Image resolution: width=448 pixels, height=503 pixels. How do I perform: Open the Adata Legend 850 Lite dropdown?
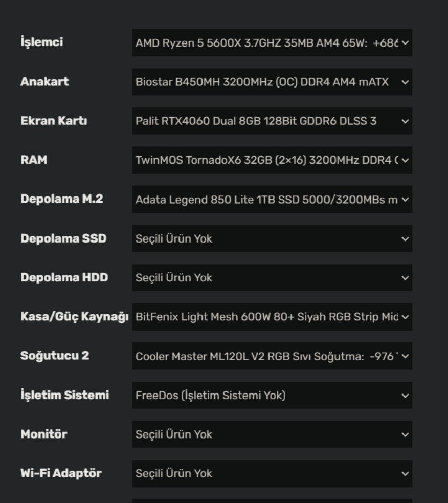(x=272, y=200)
